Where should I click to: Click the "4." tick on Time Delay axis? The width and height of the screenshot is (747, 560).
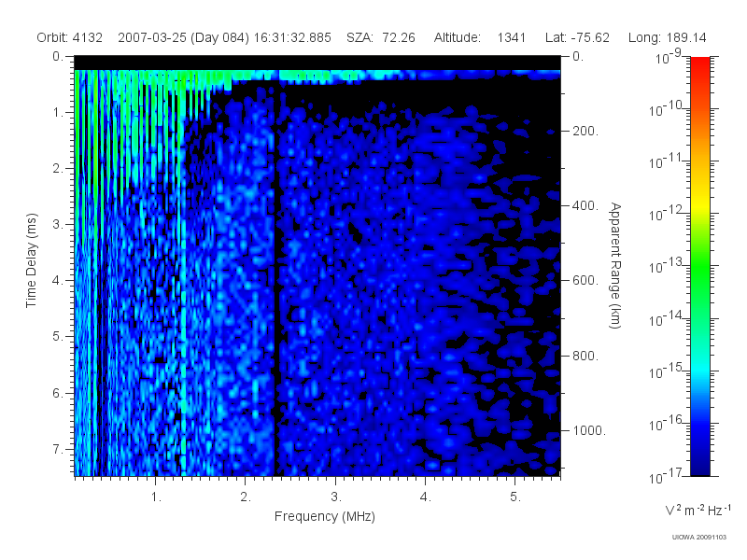[x=58, y=281]
